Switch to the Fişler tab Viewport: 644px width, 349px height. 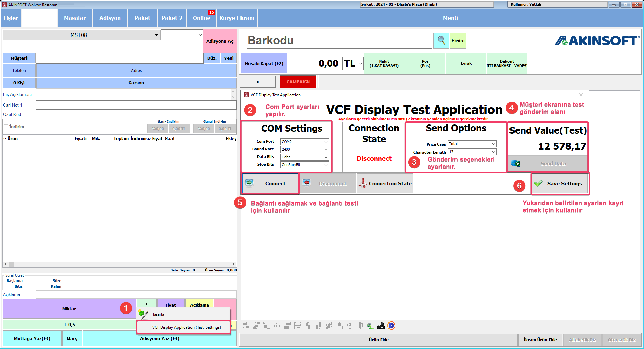pyautogui.click(x=11, y=18)
